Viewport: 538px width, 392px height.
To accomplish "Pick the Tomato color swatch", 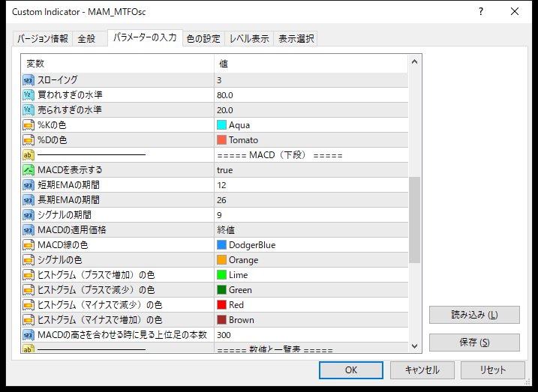I will point(221,140).
